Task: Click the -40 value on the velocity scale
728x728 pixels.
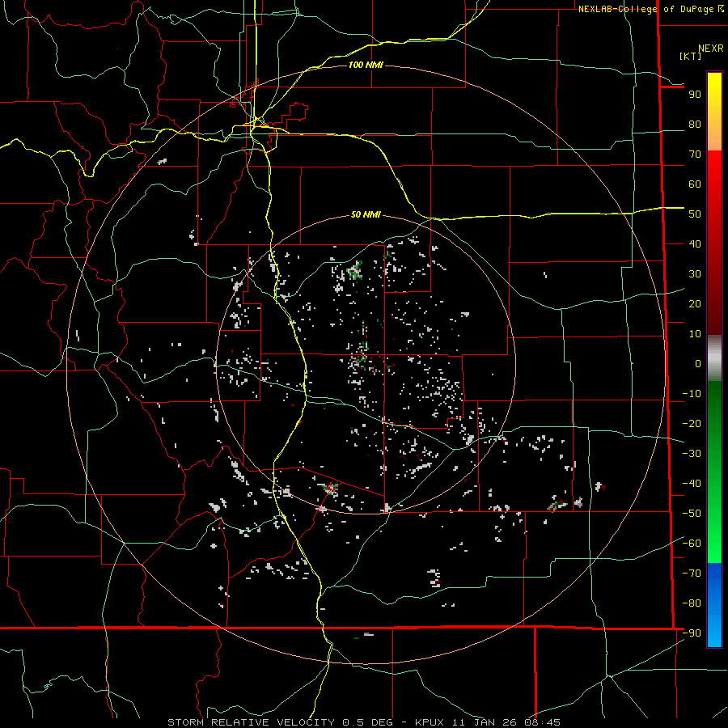Action: 692,484
